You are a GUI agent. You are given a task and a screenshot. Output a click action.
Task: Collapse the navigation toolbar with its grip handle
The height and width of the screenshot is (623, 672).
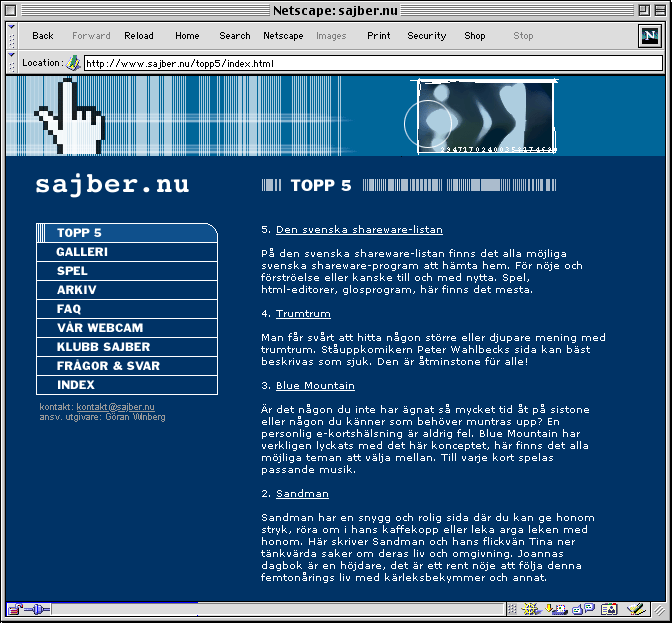tap(12, 36)
